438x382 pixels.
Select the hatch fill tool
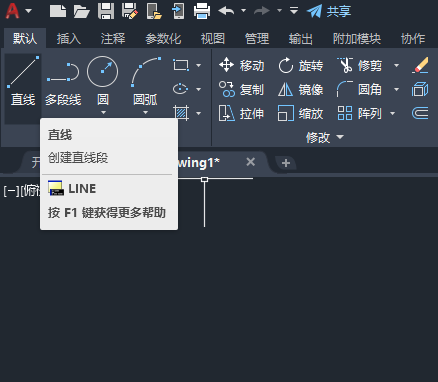(181, 113)
